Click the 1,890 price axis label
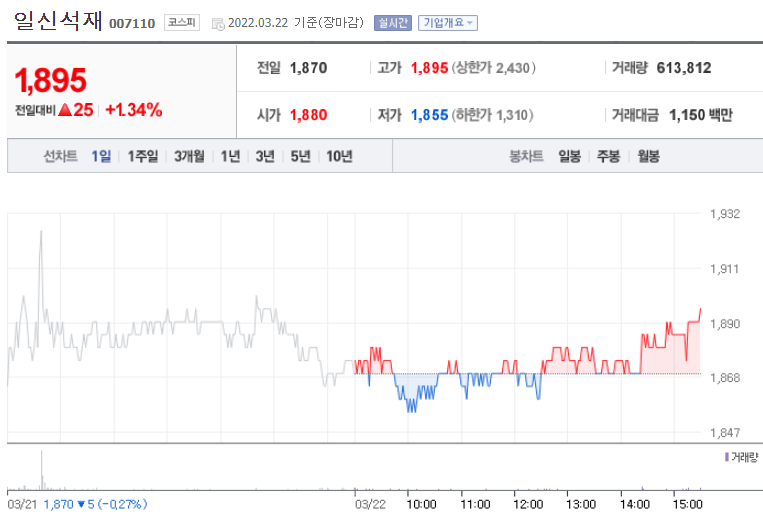The width and height of the screenshot is (763, 525). point(725,324)
